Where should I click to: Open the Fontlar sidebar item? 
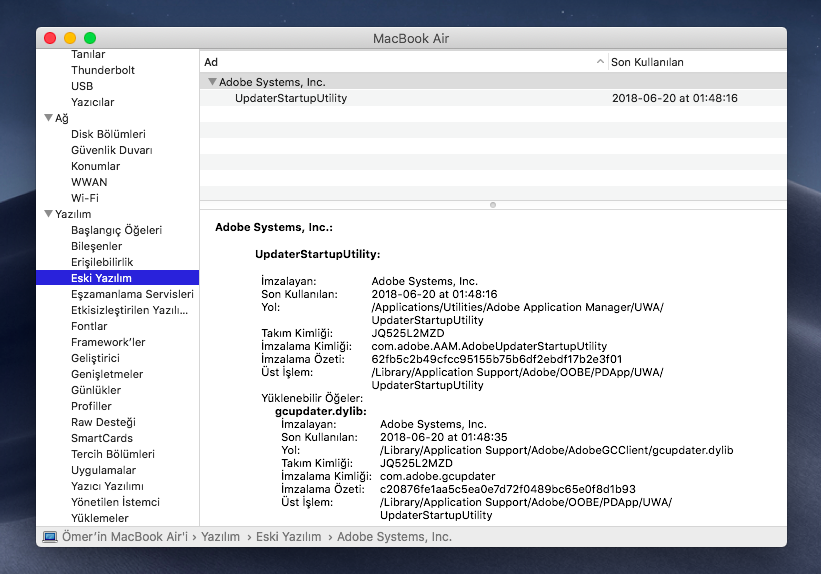tap(89, 326)
